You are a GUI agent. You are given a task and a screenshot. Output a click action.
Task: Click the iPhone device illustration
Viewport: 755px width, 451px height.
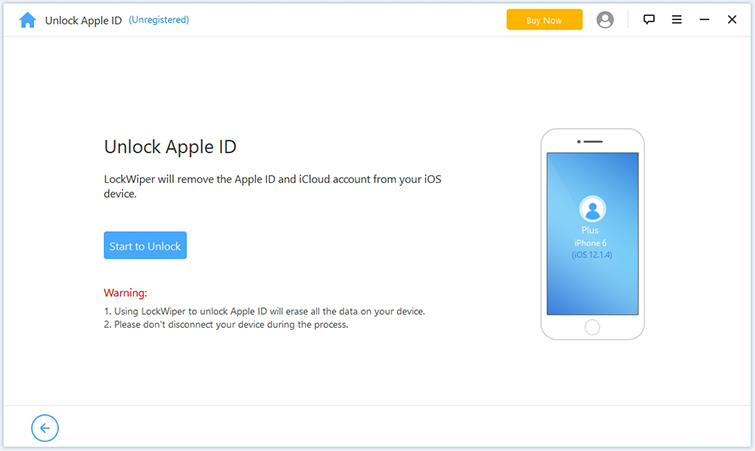592,234
